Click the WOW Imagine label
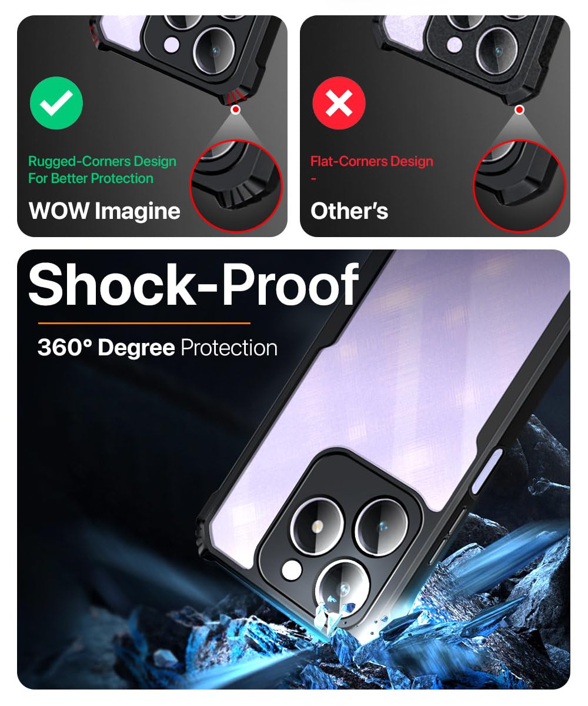Image resolution: width=588 pixels, height=706 pixels. pos(105,211)
